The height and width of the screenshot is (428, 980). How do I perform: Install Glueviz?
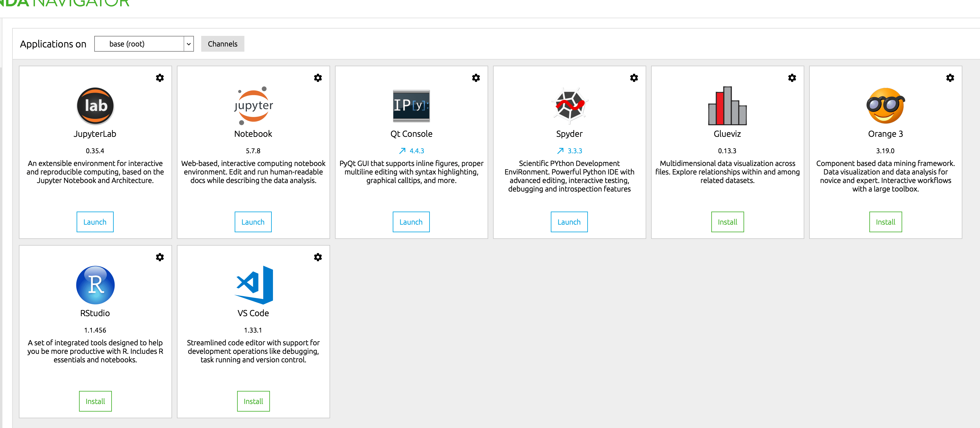click(727, 222)
